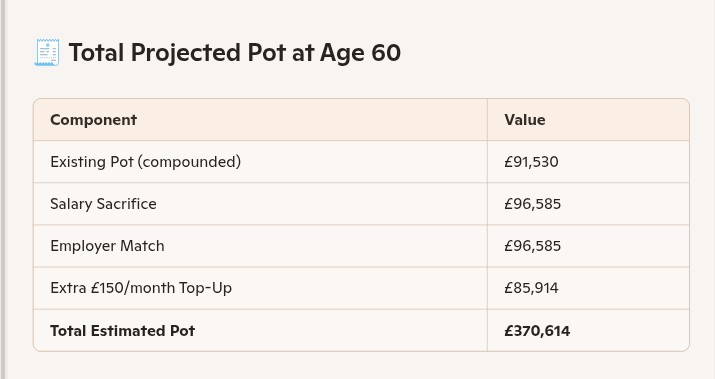
Task: Click the number 60 in the heading
Action: 386,52
